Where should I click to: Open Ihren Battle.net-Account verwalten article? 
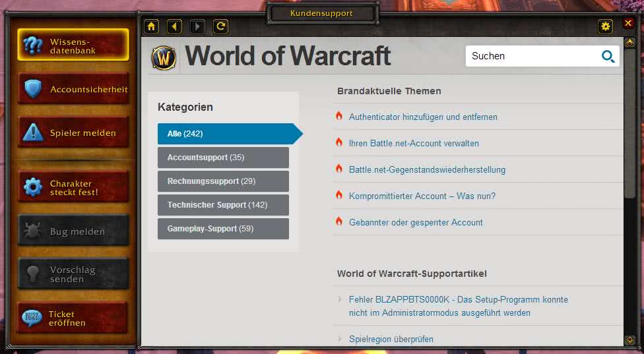414,143
